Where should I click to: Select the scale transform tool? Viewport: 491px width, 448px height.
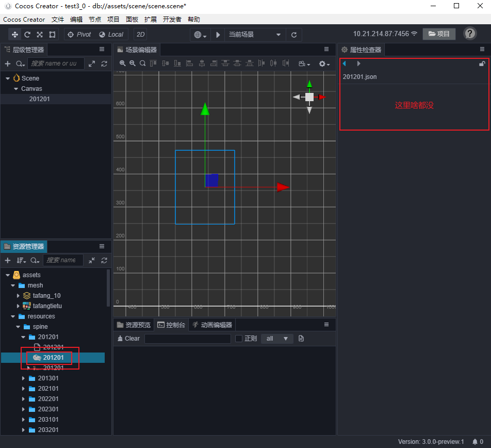(x=40, y=35)
